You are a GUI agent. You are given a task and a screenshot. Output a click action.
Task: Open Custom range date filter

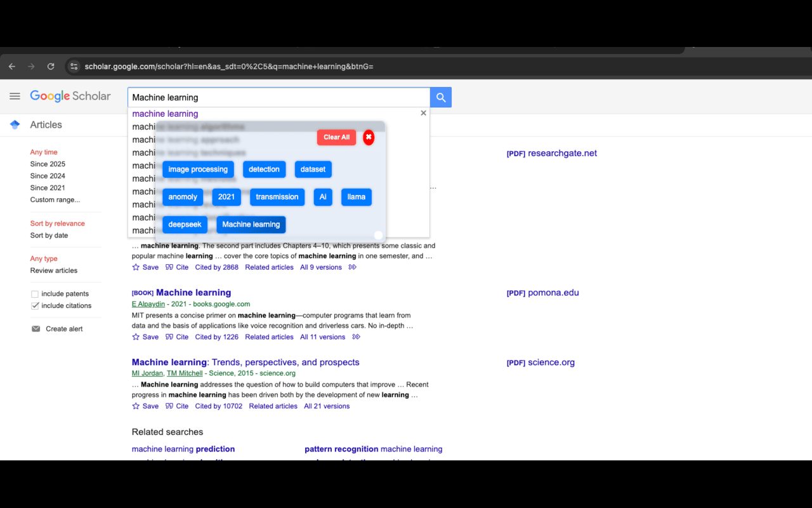pyautogui.click(x=55, y=200)
